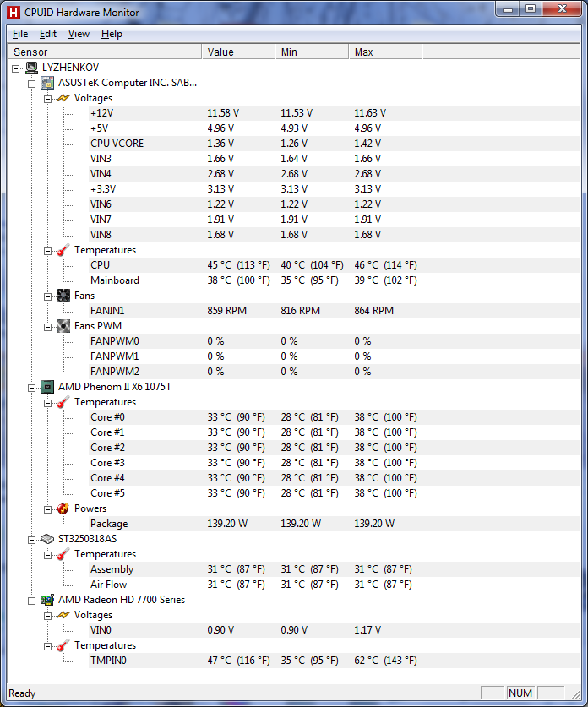Click the fan icon beside Fans
Image resolution: width=588 pixels, height=707 pixels.
(63, 296)
